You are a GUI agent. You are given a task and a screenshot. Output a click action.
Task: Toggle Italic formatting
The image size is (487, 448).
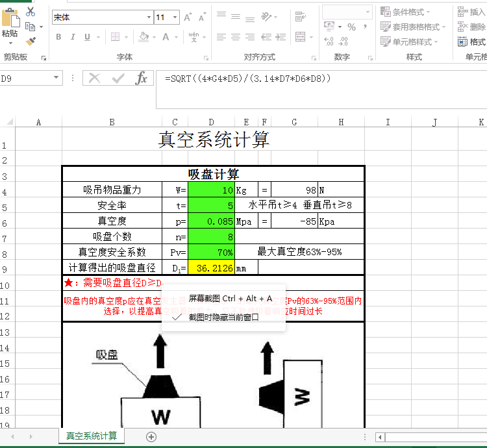tap(72, 37)
